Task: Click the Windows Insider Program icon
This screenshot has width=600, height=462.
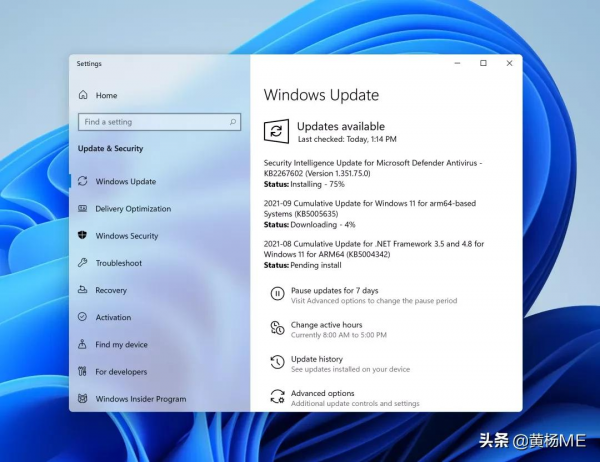Action: click(83, 398)
